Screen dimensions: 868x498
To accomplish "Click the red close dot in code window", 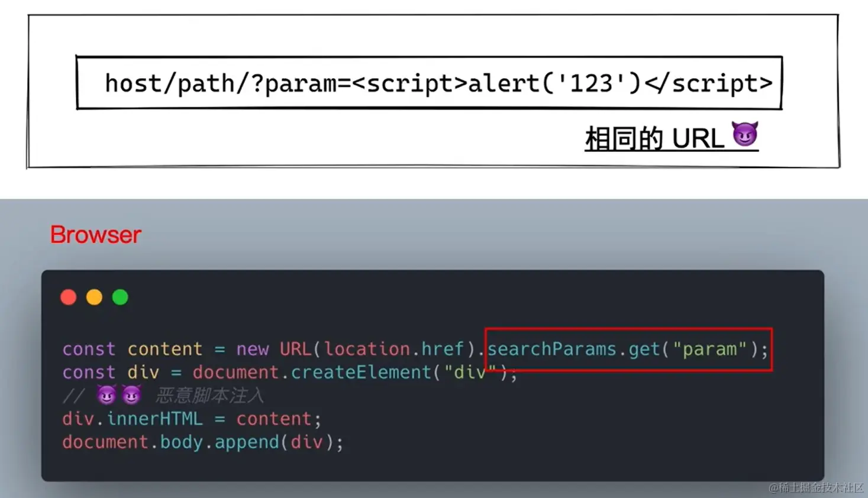I will pyautogui.click(x=69, y=297).
